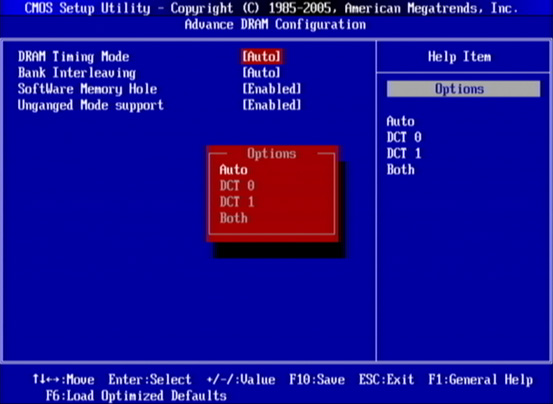Click Auto in the Help Item list
This screenshot has height=404, width=553.
point(400,121)
